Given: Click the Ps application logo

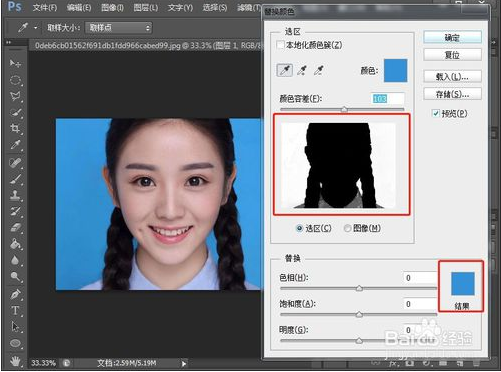Looking at the screenshot, I should coord(14,7).
